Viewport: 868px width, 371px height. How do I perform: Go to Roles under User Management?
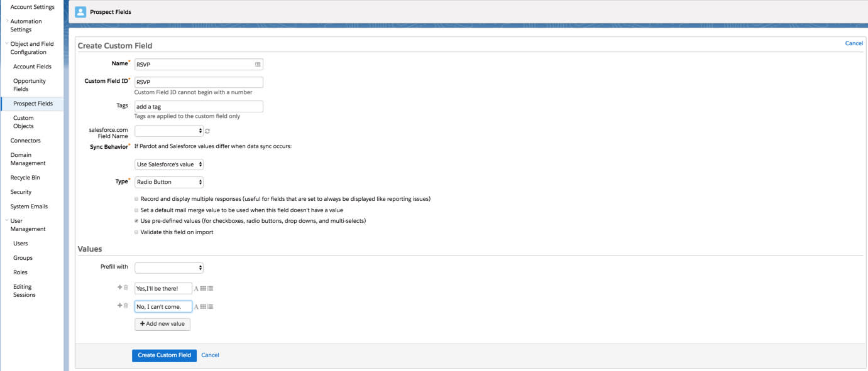(21, 272)
